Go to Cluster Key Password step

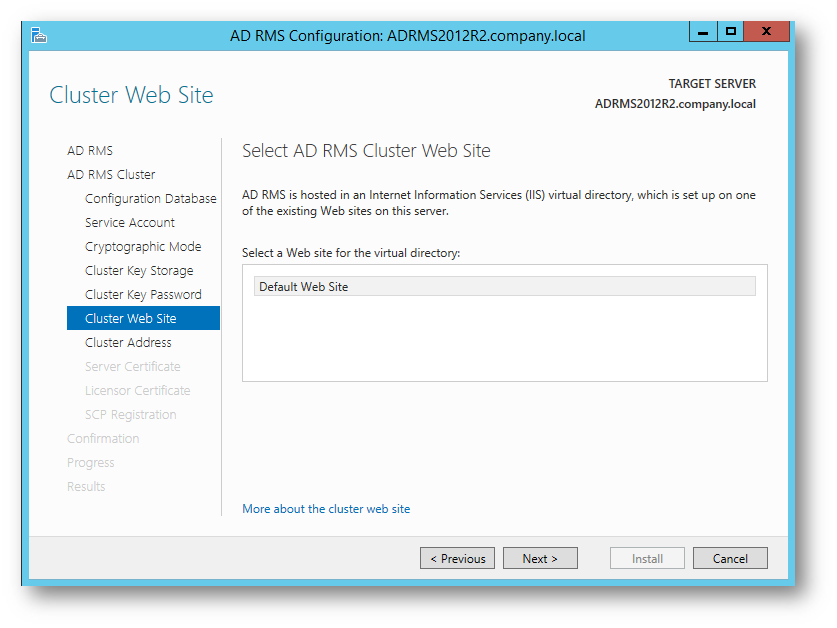click(x=143, y=295)
